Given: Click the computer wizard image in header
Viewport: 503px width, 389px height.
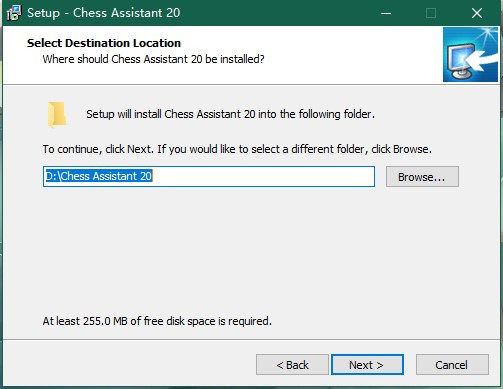Looking at the screenshot, I should pyautogui.click(x=470, y=55).
